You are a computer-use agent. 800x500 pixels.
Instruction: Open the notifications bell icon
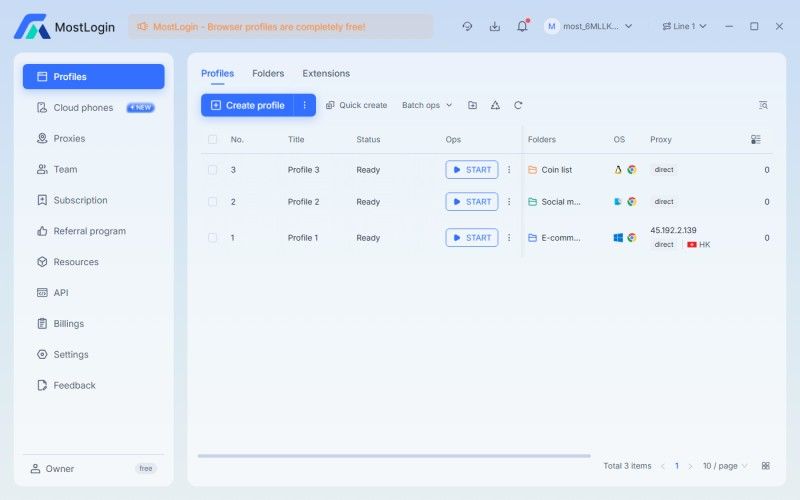click(x=522, y=26)
